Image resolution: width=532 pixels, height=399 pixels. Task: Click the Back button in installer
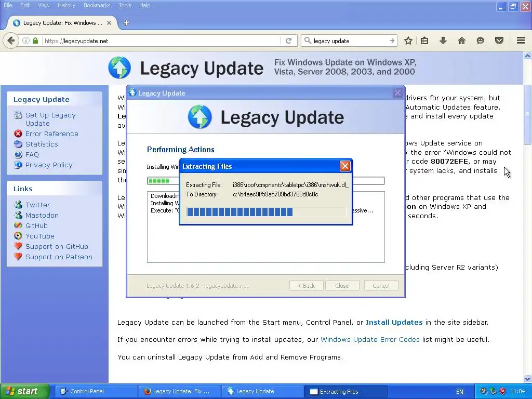coord(306,286)
